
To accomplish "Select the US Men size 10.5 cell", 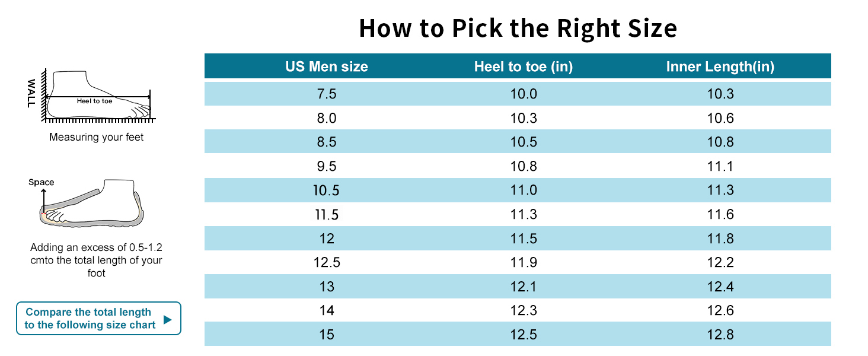I will (327, 190).
